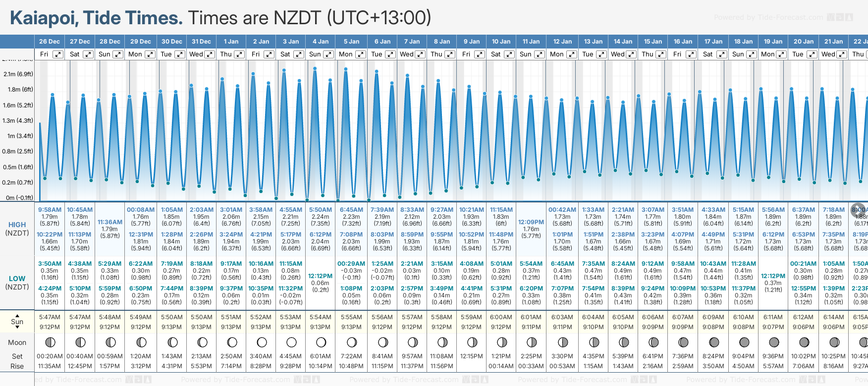Click the HIGH (NZDT) row label
The height and width of the screenshot is (386, 868).
(17, 229)
